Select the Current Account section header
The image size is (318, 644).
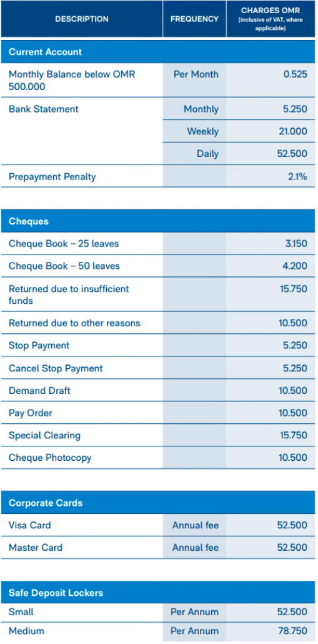coord(158,52)
